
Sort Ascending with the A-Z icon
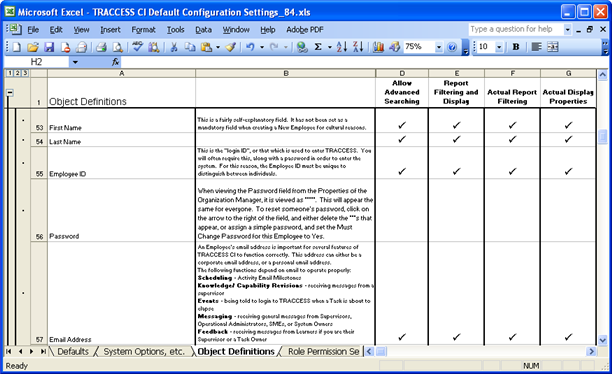[342, 47]
